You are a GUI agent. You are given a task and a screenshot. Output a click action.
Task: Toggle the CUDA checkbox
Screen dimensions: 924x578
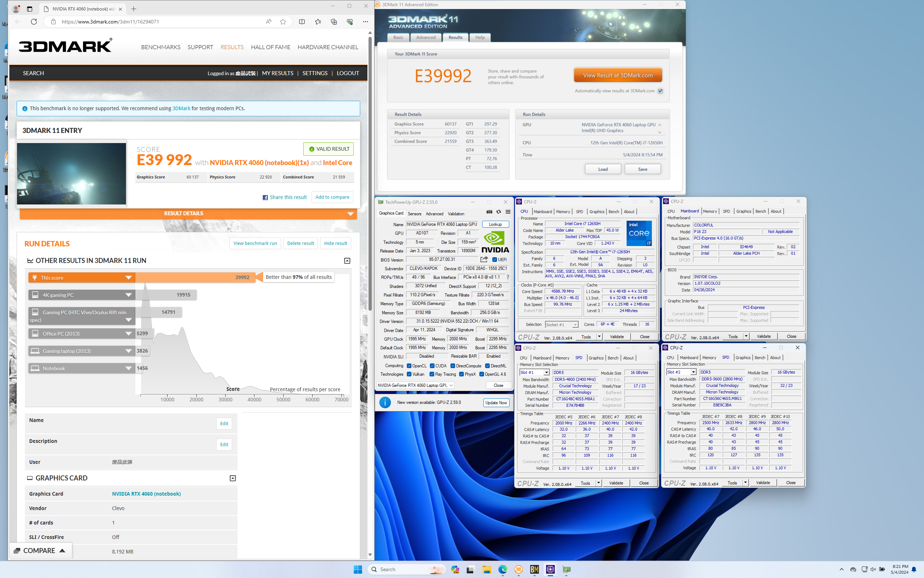coord(432,366)
